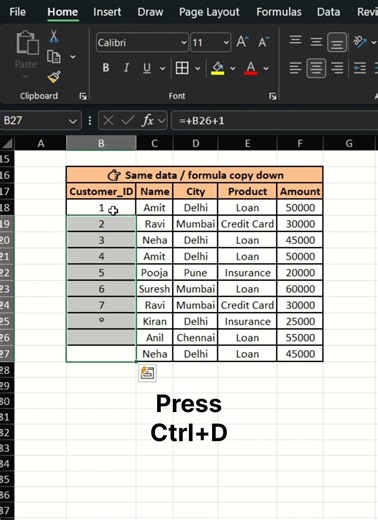Middle align cell contents

316,42
